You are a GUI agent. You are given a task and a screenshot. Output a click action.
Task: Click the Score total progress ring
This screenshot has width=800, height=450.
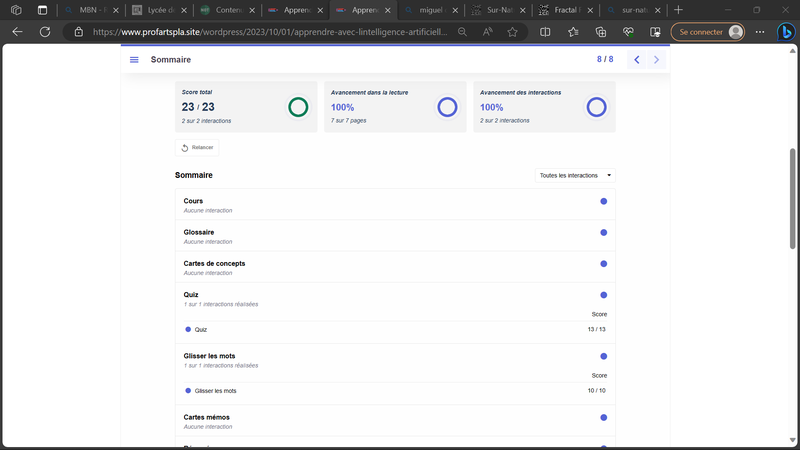click(298, 107)
